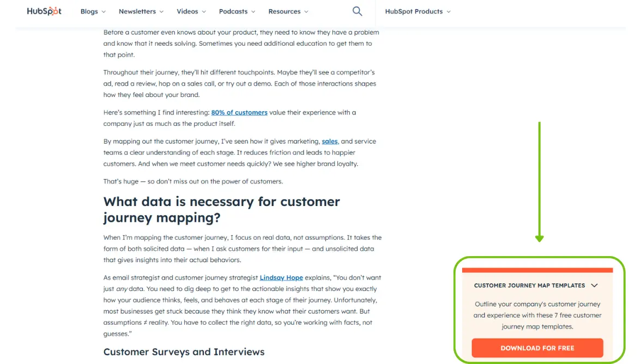The width and height of the screenshot is (641, 364).
Task: Open the HubSpot Products menu
Action: pos(418,11)
